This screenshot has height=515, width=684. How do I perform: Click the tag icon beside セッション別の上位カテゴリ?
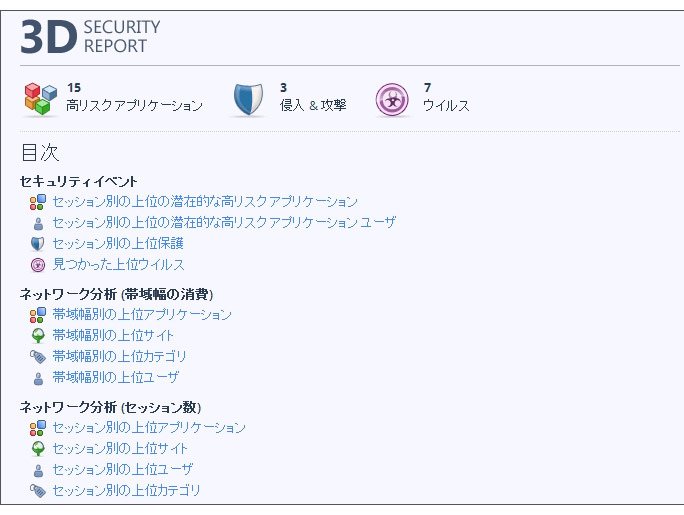point(38,491)
